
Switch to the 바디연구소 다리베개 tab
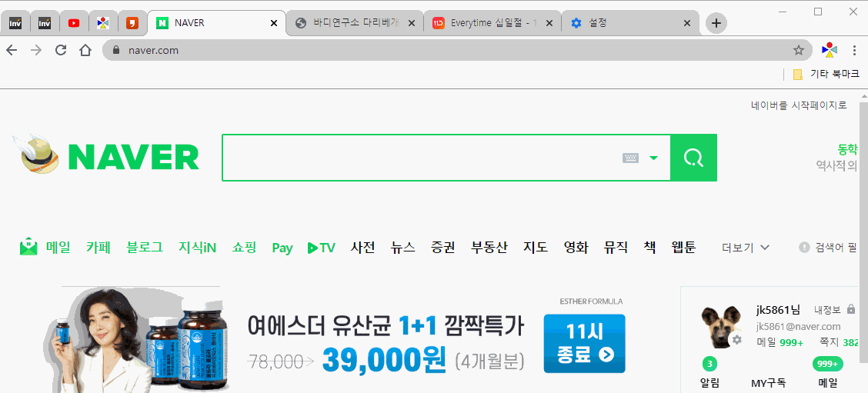pos(356,23)
